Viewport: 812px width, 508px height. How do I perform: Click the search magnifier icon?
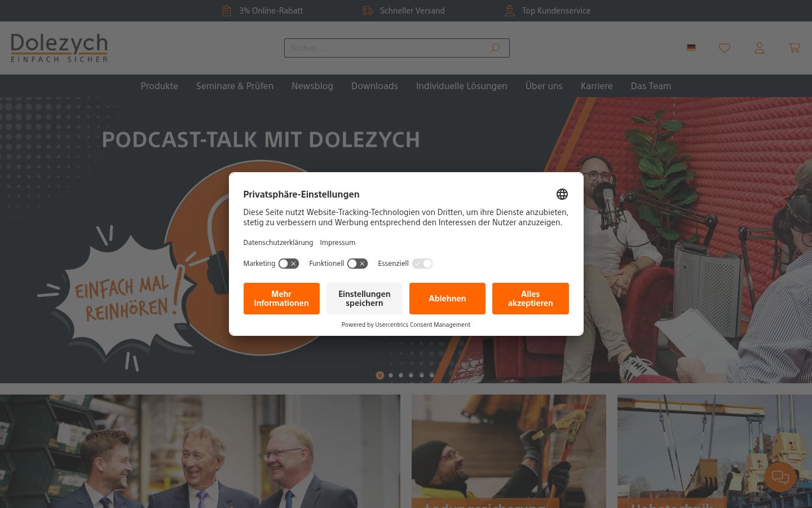tap(495, 48)
